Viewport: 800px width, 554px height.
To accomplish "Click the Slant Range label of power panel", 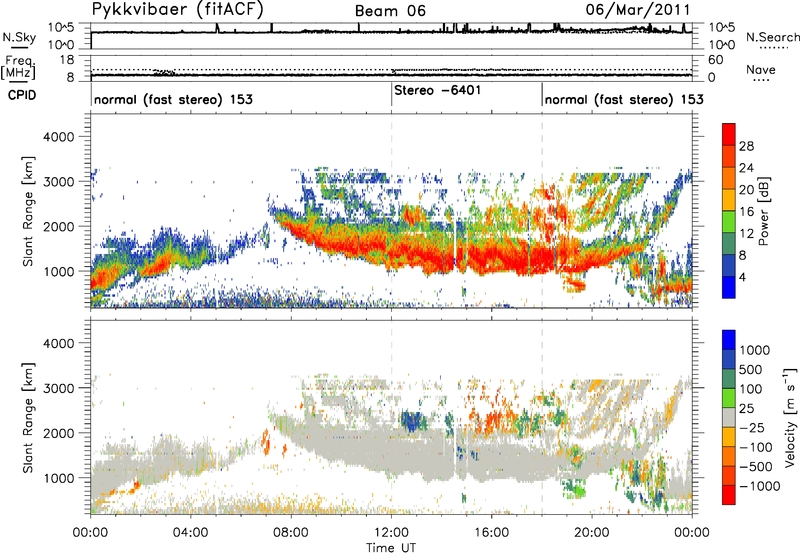I will pos(28,211).
